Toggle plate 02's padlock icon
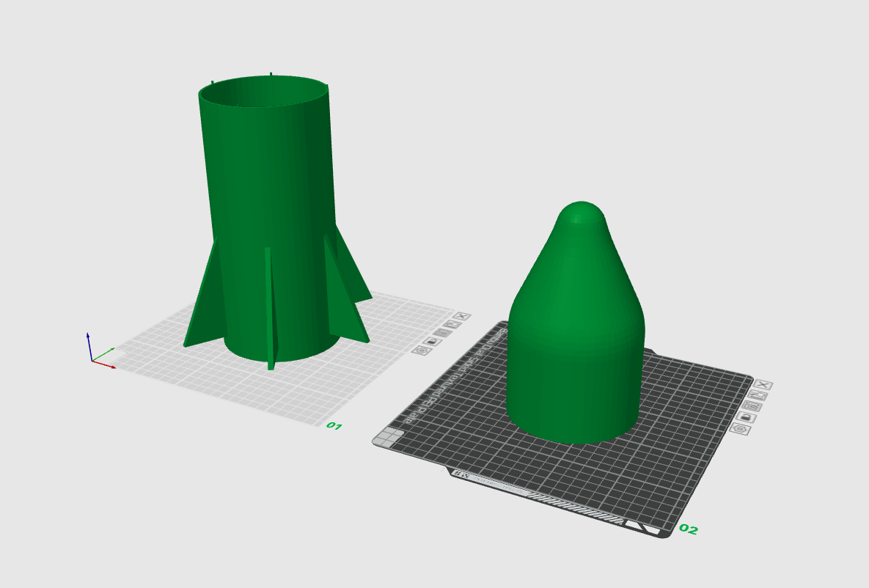The width and height of the screenshot is (869, 588). pyautogui.click(x=747, y=416)
